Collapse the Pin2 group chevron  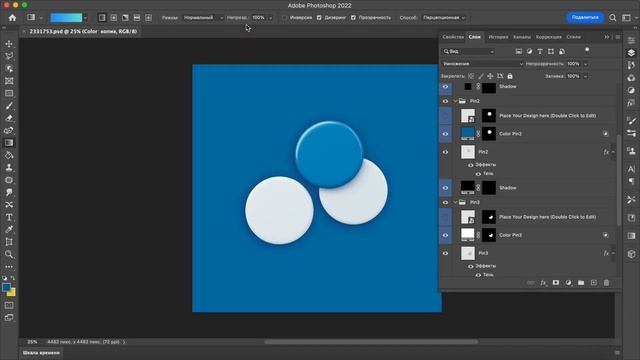pyautogui.click(x=455, y=101)
